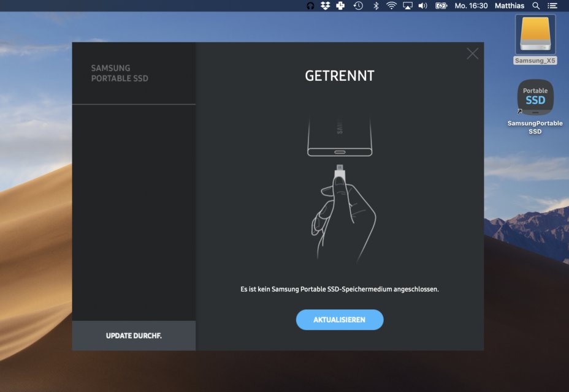Image resolution: width=569 pixels, height=392 pixels.
Task: Start UPDATE DURCHF. in the sidebar
Action: [133, 336]
